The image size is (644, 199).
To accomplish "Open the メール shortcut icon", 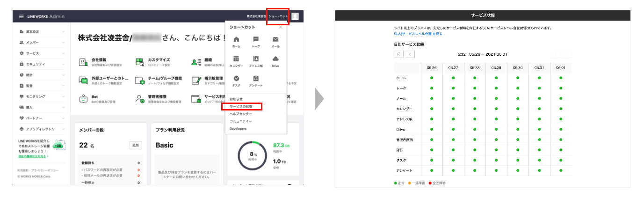I will [275, 40].
